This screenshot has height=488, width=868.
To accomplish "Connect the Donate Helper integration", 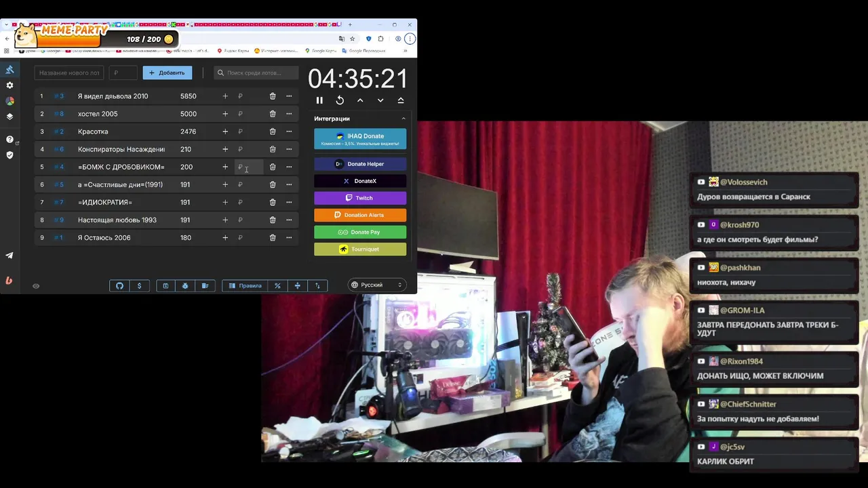I will tap(360, 164).
